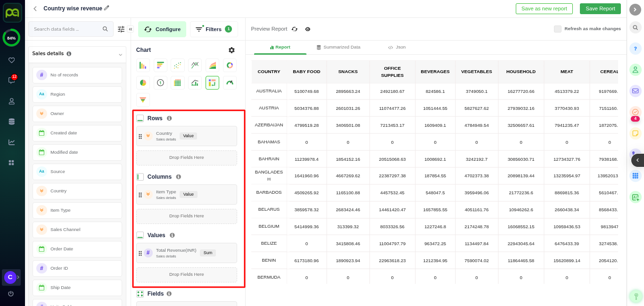Viewport: 644px width, 306px height.
Task: Select the scatter plot chart type
Action: pos(178,66)
